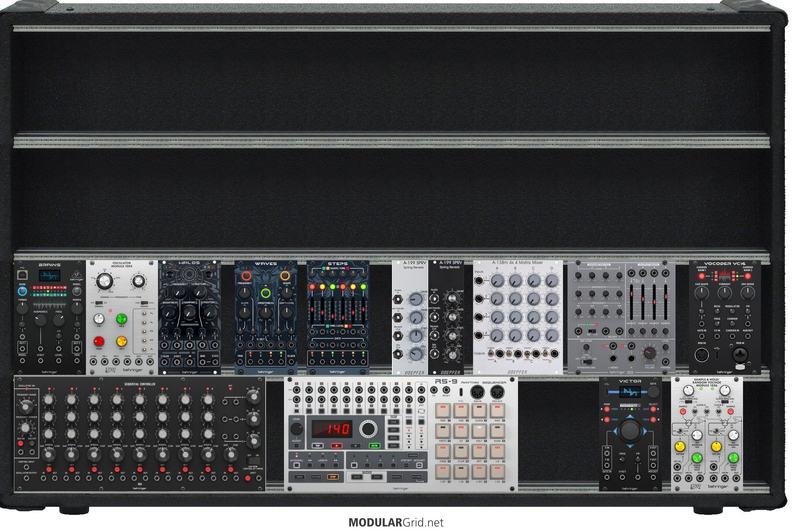Tap the CLOCK pad on the RS-9
This screenshot has width=793, height=532.
point(479,411)
